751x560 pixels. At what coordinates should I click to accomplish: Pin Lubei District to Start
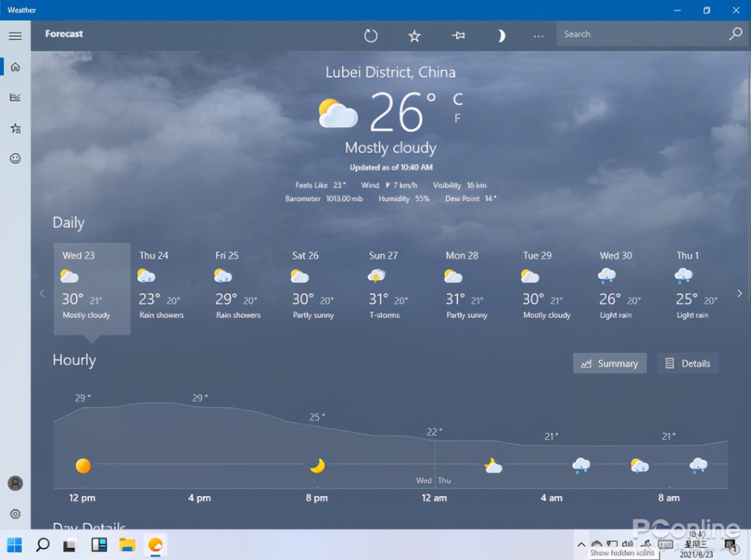459,36
